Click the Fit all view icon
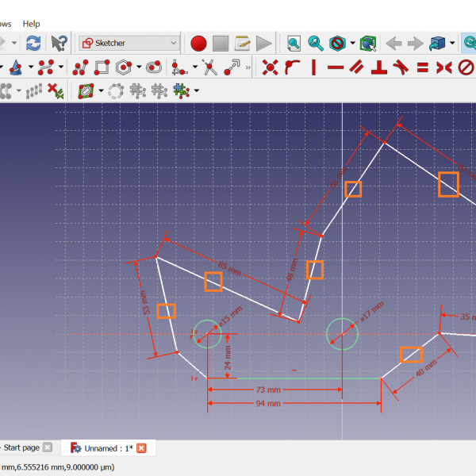 pos(294,43)
